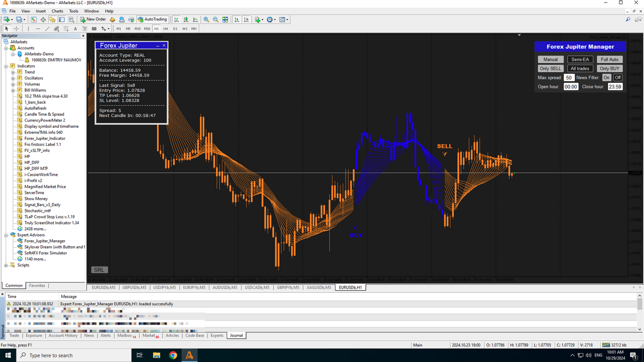Click the tile windows icon
The height and width of the screenshot is (362, 644).
225,19
